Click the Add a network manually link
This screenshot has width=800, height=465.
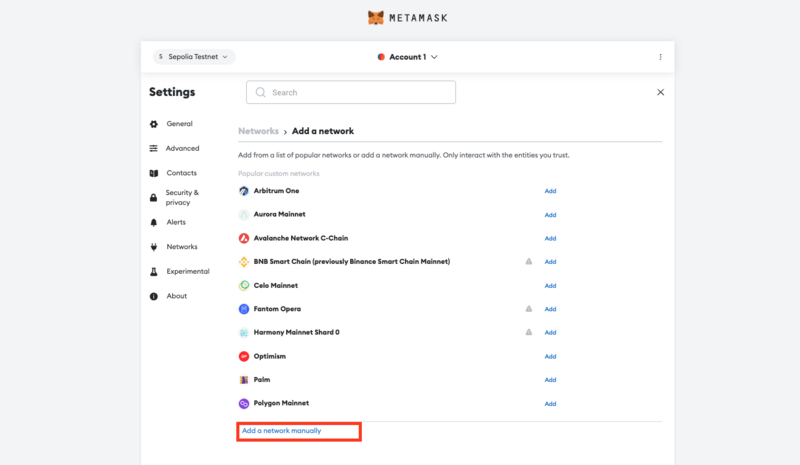282,431
